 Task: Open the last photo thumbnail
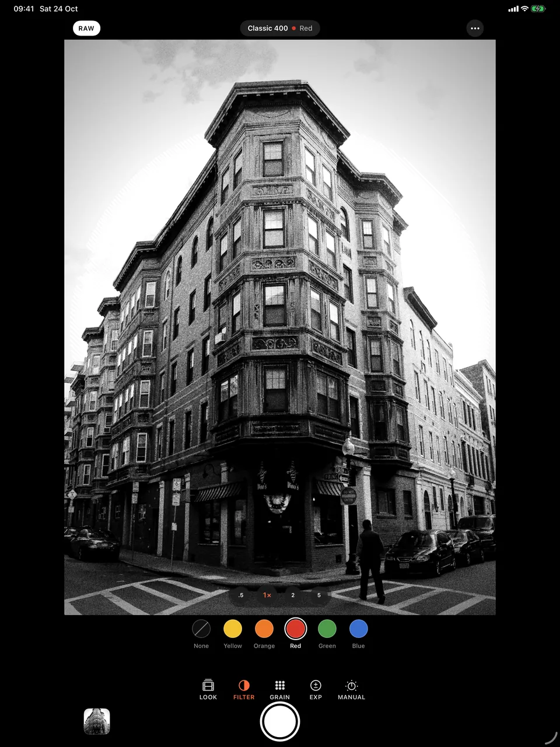coord(97,721)
